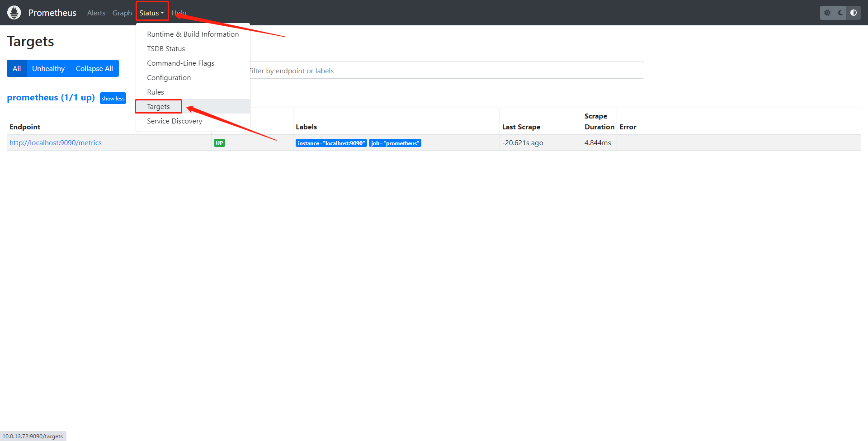The width and height of the screenshot is (868, 441).
Task: Click Collapse All button
Action: tap(94, 68)
